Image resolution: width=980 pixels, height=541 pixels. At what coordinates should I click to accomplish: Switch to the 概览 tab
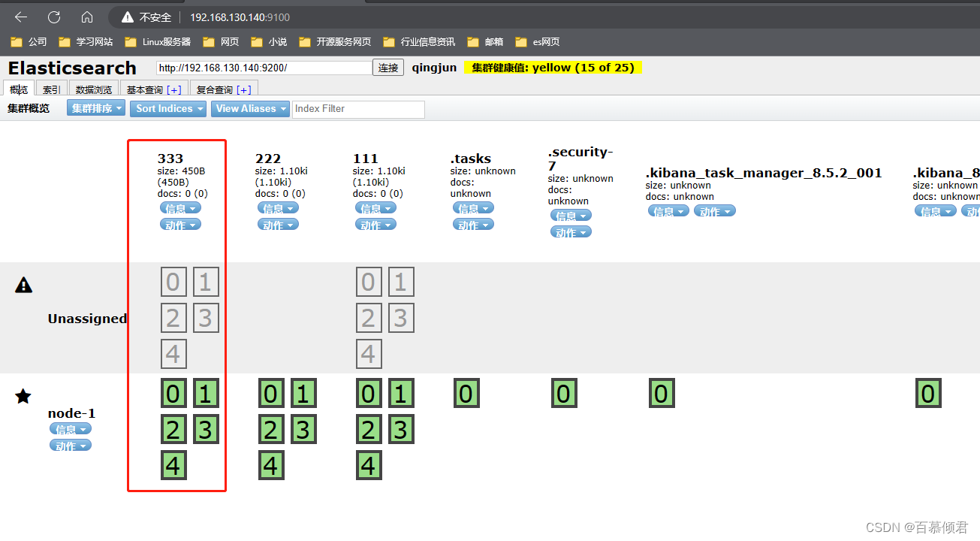(x=19, y=89)
